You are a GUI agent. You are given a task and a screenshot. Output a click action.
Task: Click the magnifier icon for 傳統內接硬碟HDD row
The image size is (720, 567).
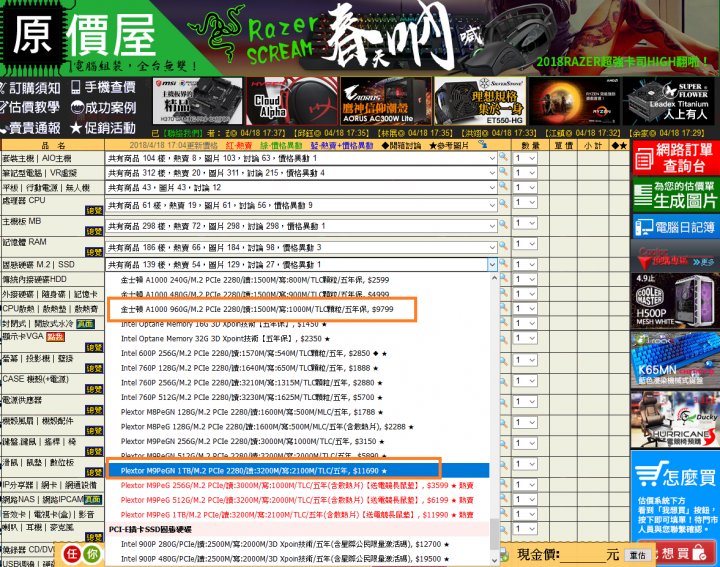[504, 278]
